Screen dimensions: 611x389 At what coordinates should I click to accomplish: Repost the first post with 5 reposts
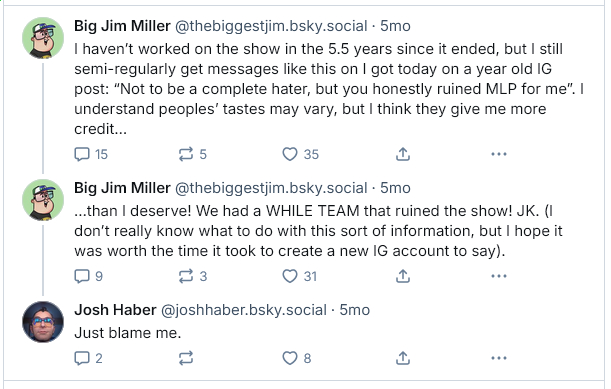click(192, 154)
